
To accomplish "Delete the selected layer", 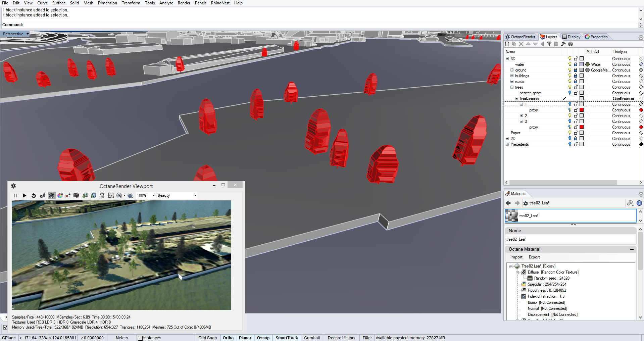I will 521,44.
